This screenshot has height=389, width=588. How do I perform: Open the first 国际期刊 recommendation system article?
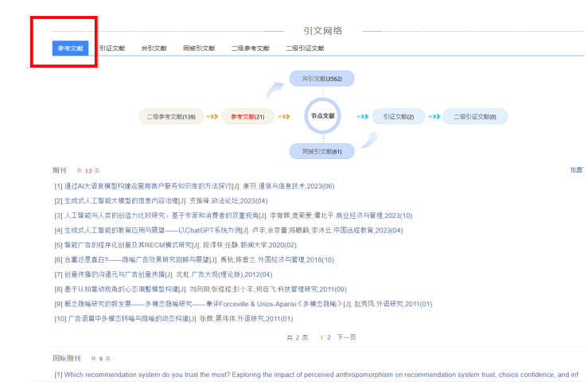(318, 375)
